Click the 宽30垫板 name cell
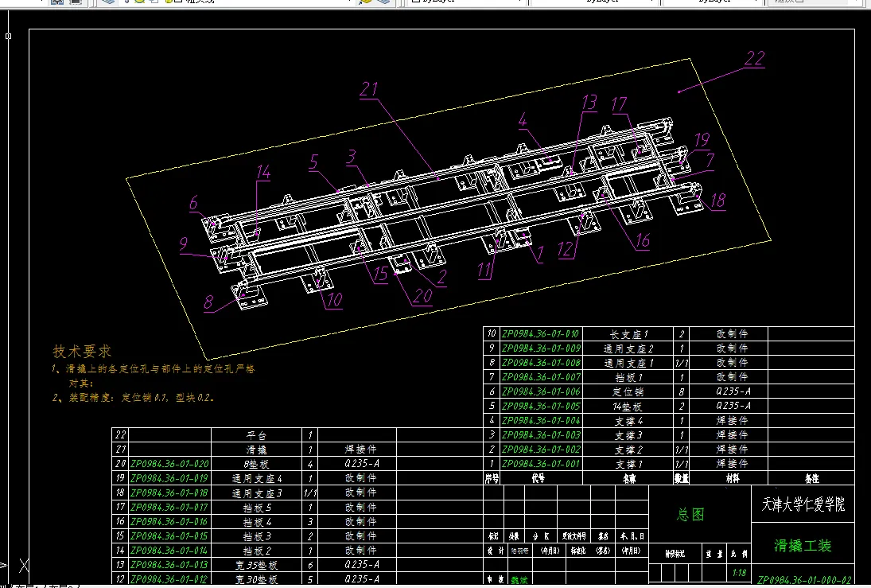 [x=257, y=580]
